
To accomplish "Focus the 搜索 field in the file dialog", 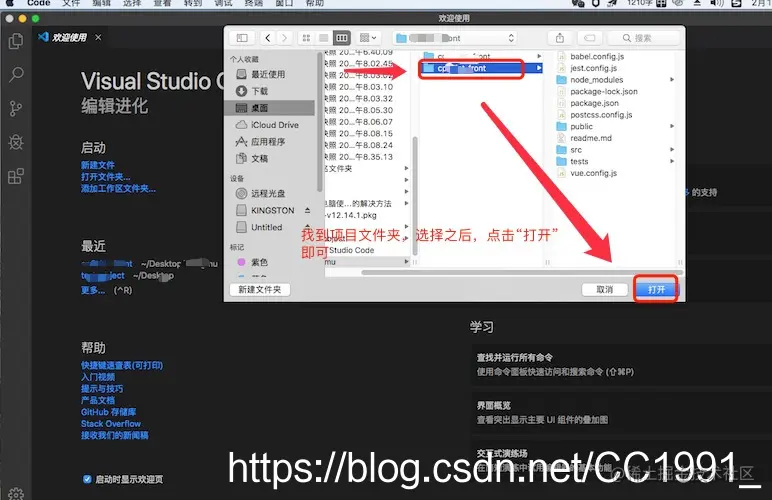I will coord(644,38).
